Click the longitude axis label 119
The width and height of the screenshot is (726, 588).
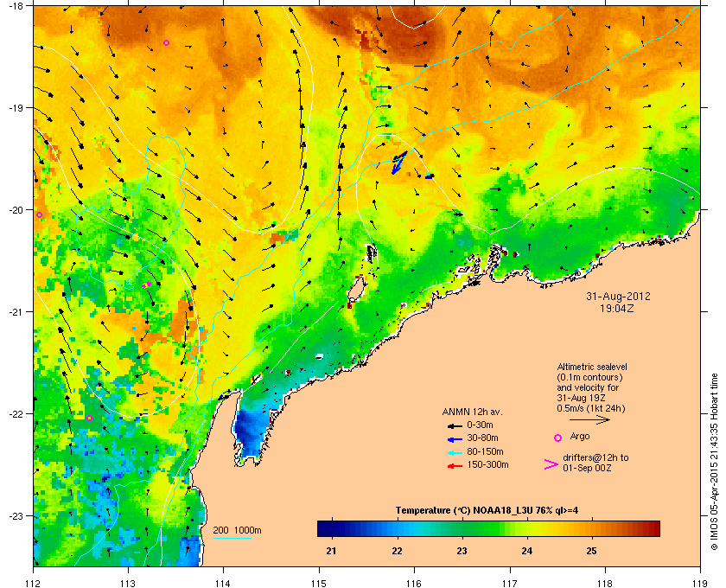point(700,584)
